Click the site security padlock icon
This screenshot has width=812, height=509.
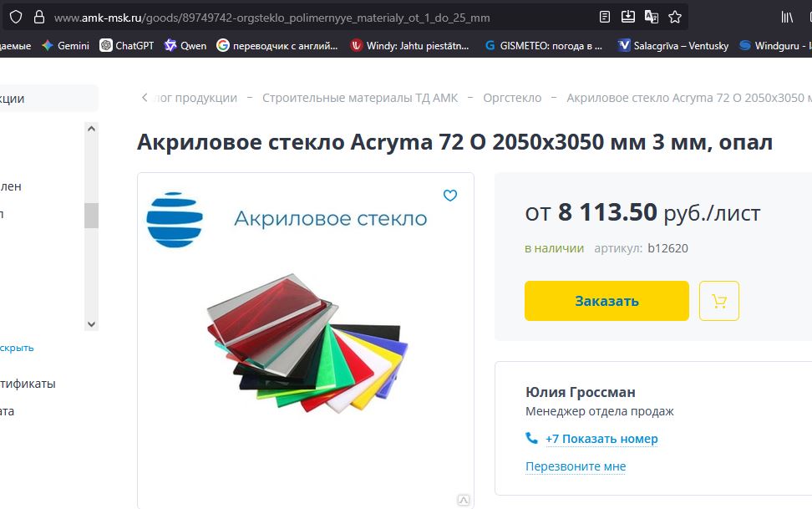click(x=38, y=17)
